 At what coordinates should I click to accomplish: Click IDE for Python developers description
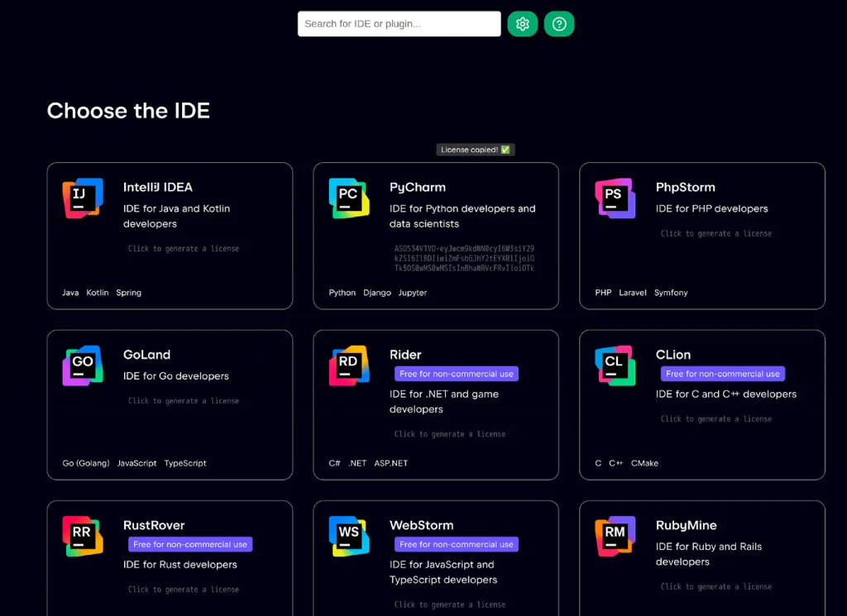tap(462, 216)
